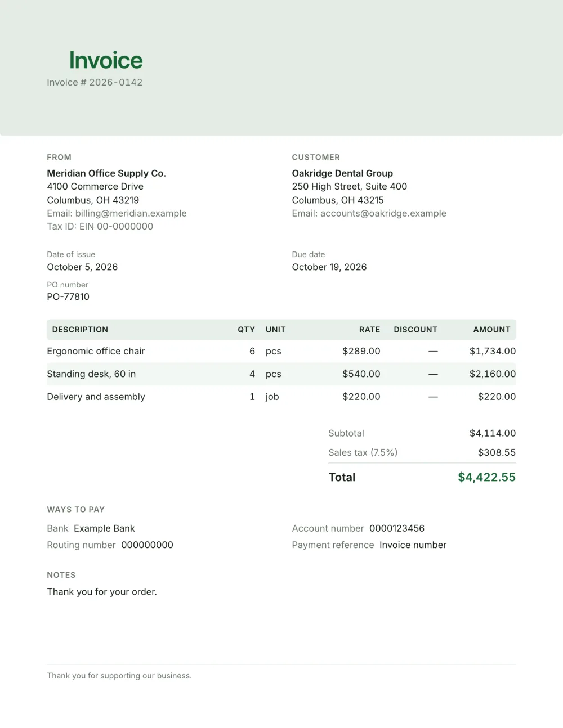Select Delivery and assembly description

(96, 397)
